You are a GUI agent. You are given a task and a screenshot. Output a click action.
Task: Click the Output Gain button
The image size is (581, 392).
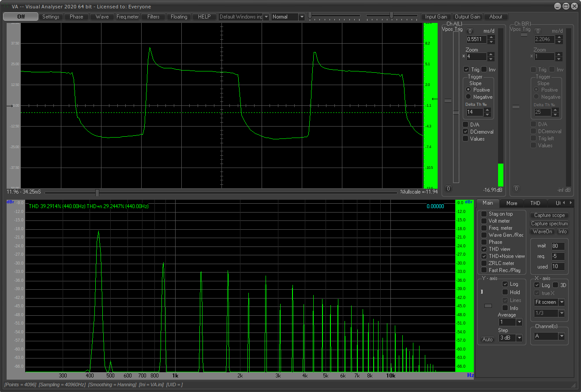pyautogui.click(x=468, y=17)
